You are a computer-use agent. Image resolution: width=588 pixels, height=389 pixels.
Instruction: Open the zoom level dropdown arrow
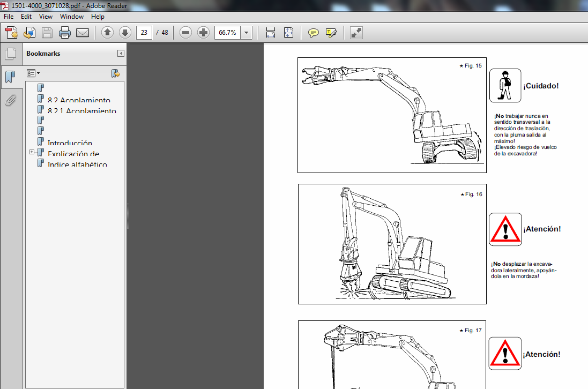[x=247, y=33]
